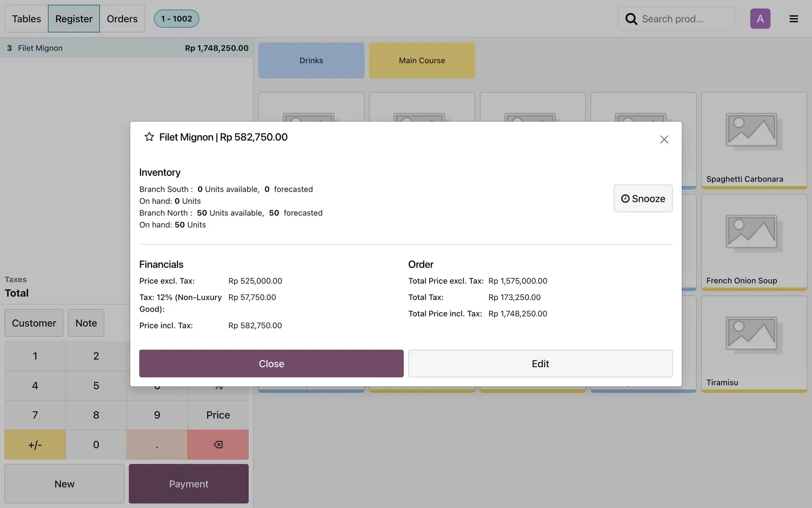Tap numpad key 4

pos(35,386)
